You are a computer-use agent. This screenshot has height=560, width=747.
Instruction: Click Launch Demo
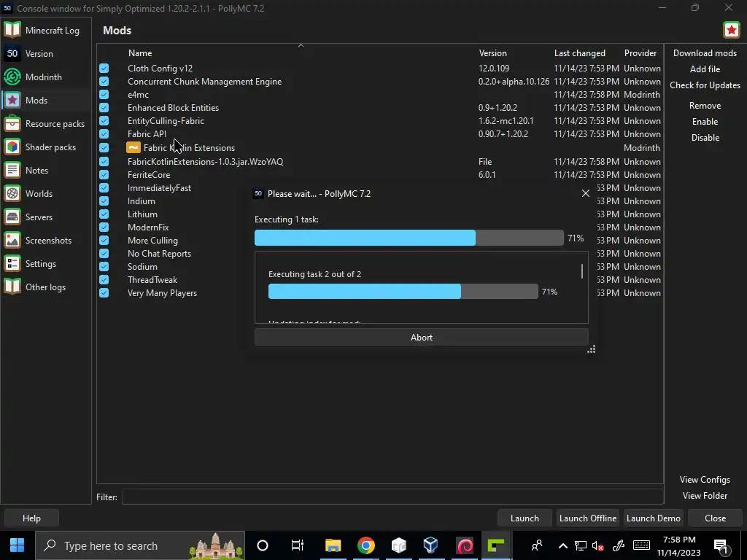coord(653,518)
